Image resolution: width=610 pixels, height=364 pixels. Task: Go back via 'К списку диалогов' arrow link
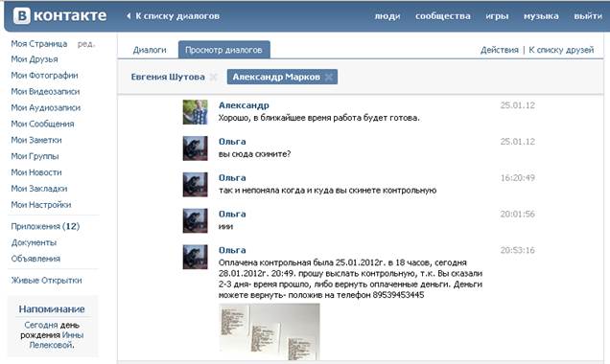coord(173,16)
